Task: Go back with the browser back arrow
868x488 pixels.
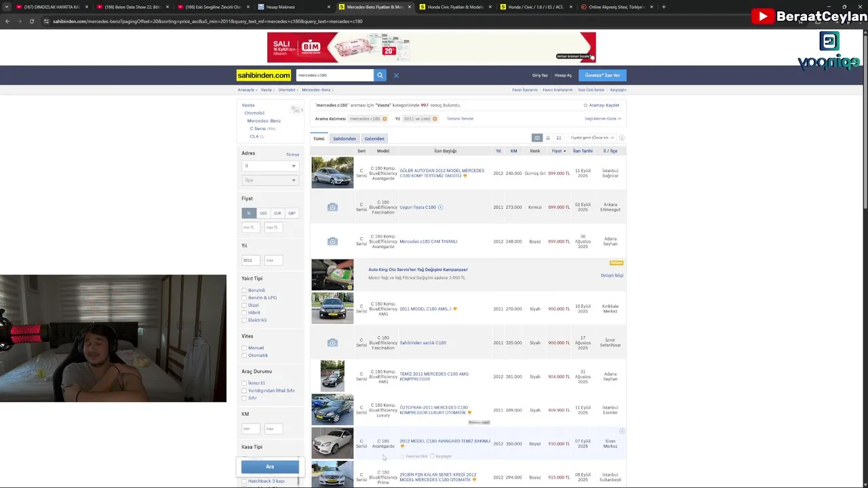Action: click(7, 21)
